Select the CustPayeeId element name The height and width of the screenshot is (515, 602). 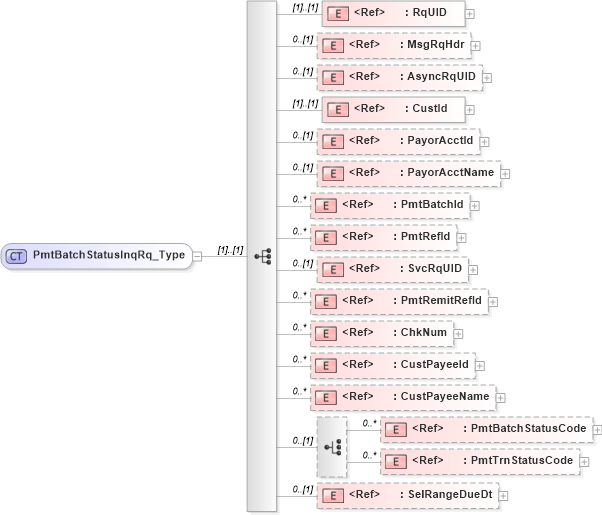pos(435,364)
